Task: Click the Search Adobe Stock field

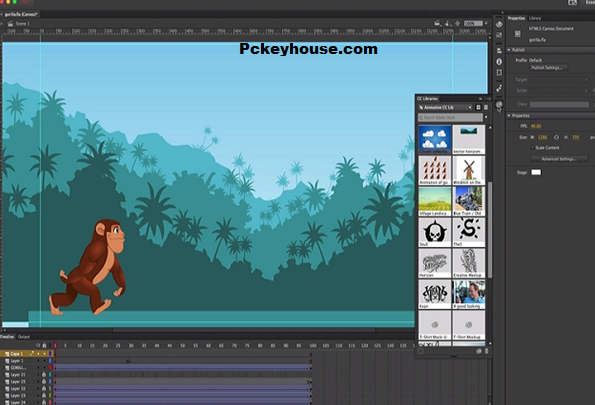Action: tap(450, 117)
